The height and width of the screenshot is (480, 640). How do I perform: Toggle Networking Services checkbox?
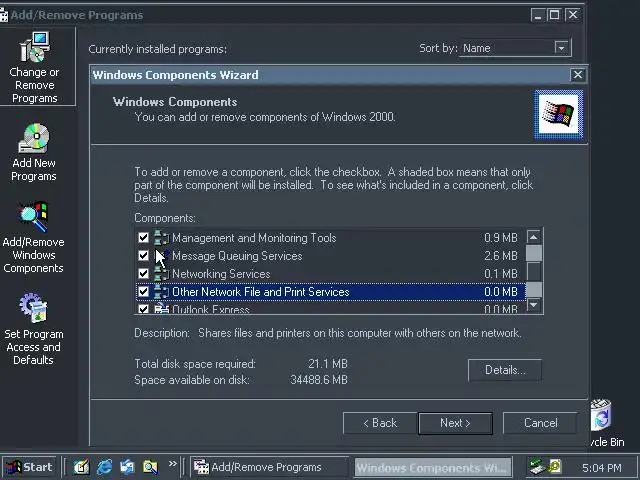[143, 273]
